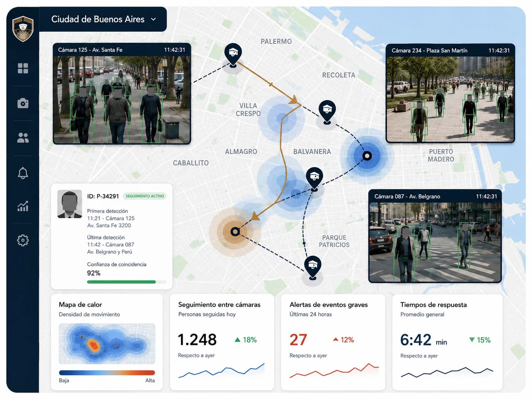Open the settings gear icon
Viewport: 532px width, 399px height.
[23, 240]
